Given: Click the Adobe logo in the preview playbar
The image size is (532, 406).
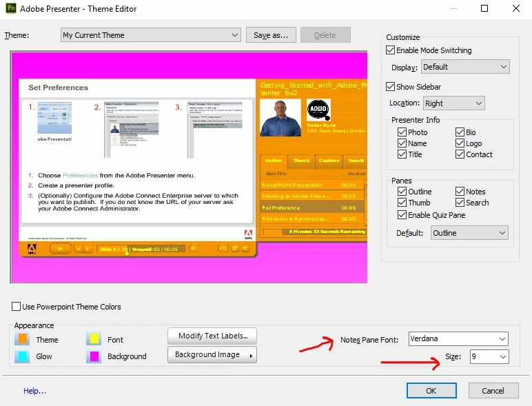Looking at the screenshot, I should (x=32, y=249).
